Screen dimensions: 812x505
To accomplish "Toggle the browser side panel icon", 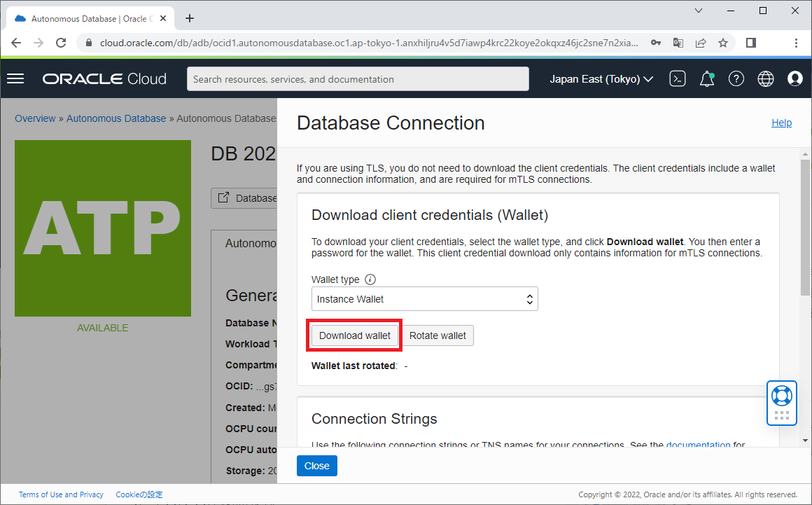I will [751, 43].
